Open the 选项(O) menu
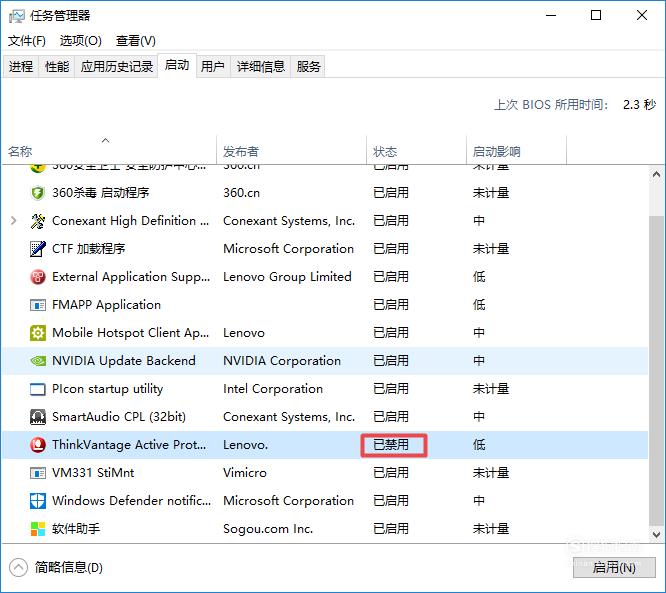The image size is (666, 593). pos(81,41)
